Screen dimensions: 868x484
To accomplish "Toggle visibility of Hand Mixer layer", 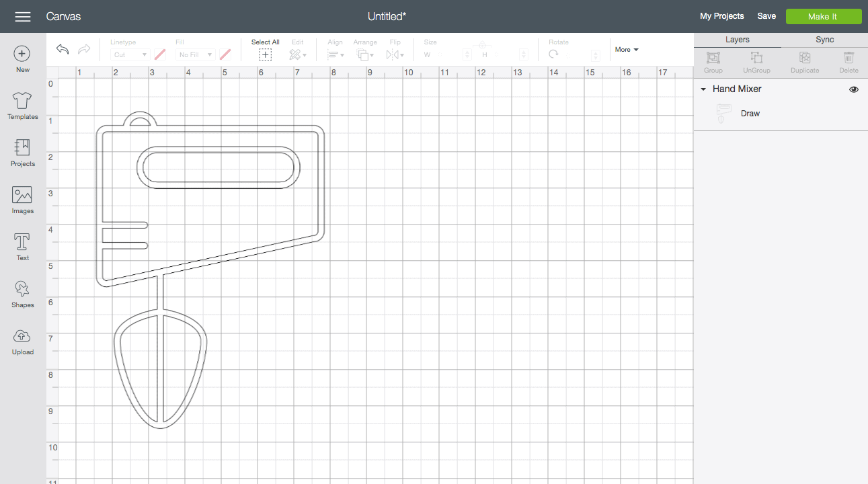I will 854,89.
